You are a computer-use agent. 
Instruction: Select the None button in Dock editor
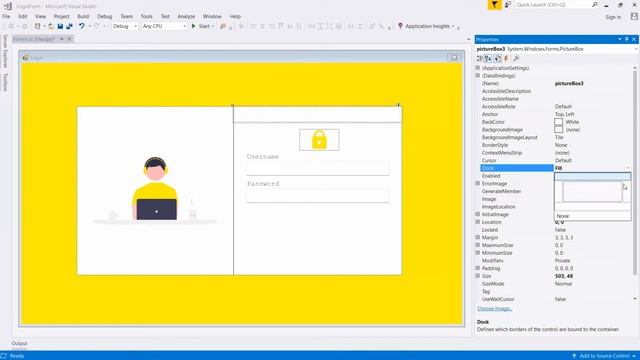pyautogui.click(x=593, y=216)
